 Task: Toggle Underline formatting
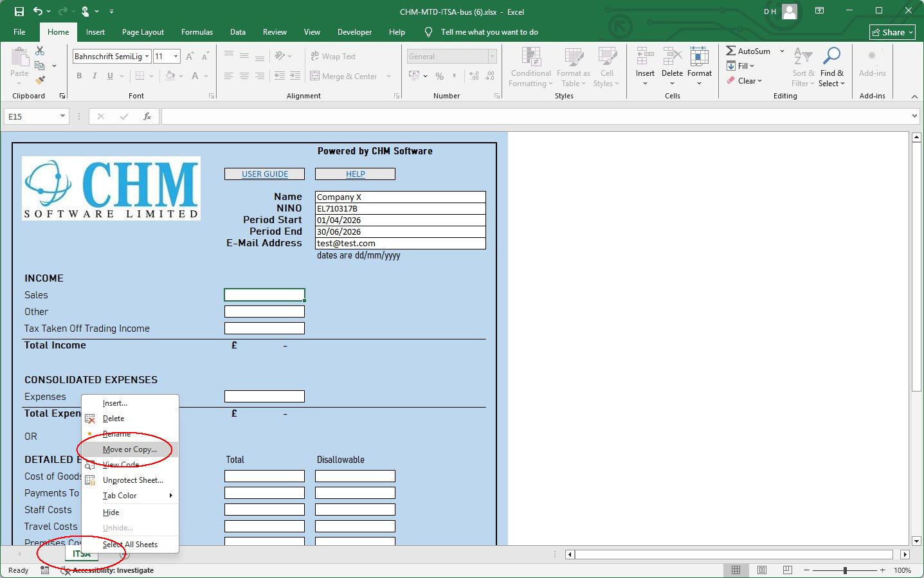[x=110, y=76]
